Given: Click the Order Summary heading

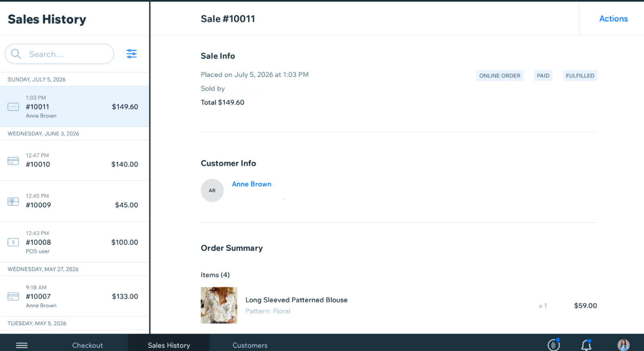Looking at the screenshot, I should tap(232, 248).
